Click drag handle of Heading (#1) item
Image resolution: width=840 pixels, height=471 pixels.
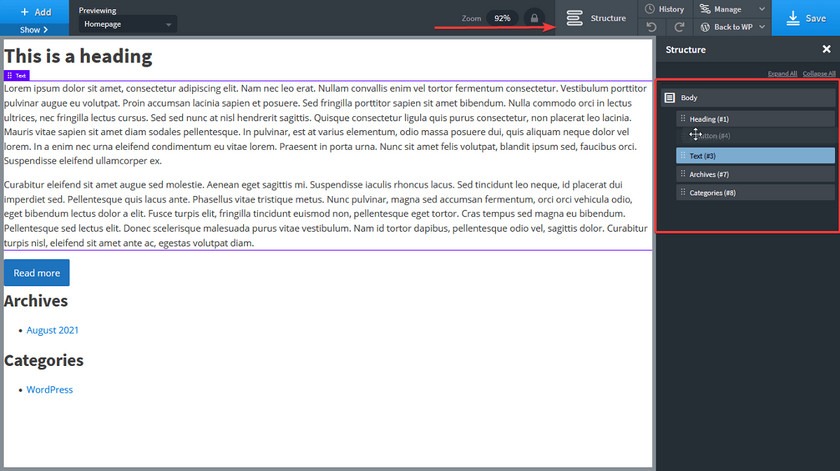[683, 119]
